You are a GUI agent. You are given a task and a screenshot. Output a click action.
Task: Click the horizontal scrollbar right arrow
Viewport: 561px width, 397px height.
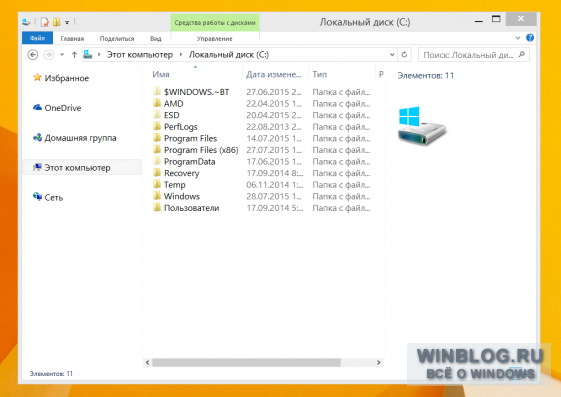(x=379, y=362)
